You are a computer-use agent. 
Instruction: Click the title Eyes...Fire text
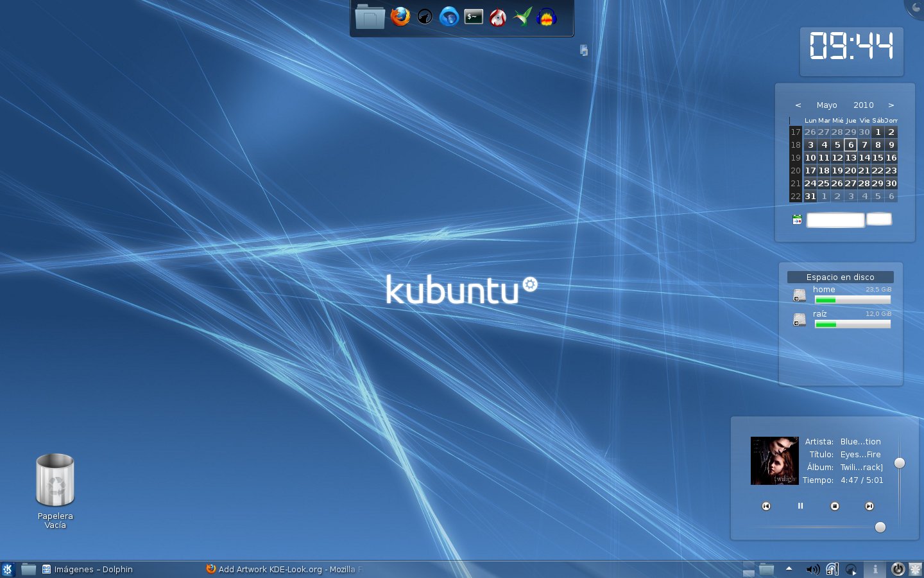(860, 454)
